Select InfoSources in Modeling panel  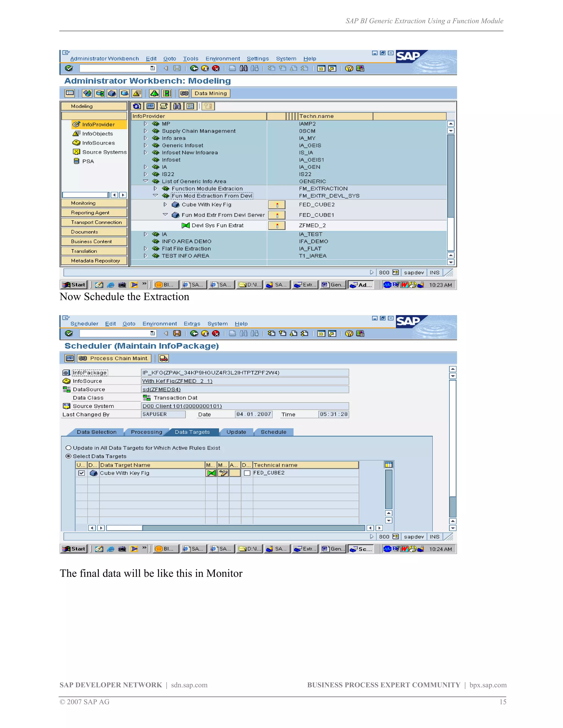point(98,143)
